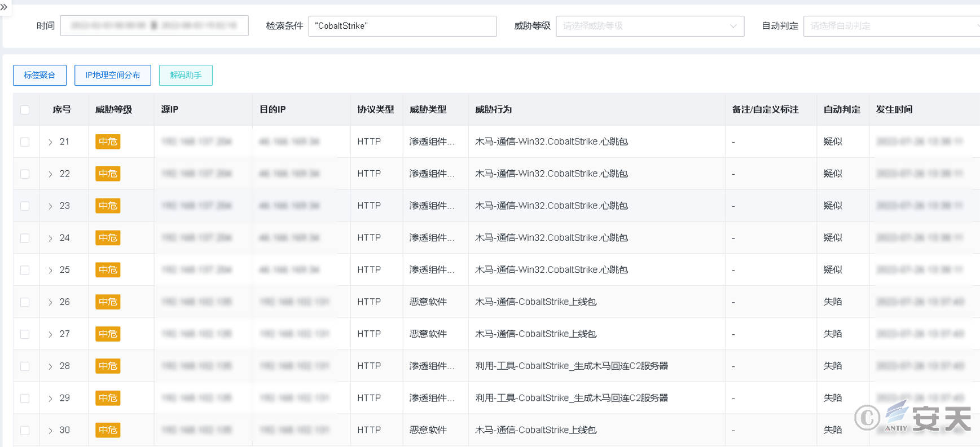Screen dimensions: 980x447
Task: Expand row 22 details chevron
Action: pos(50,174)
